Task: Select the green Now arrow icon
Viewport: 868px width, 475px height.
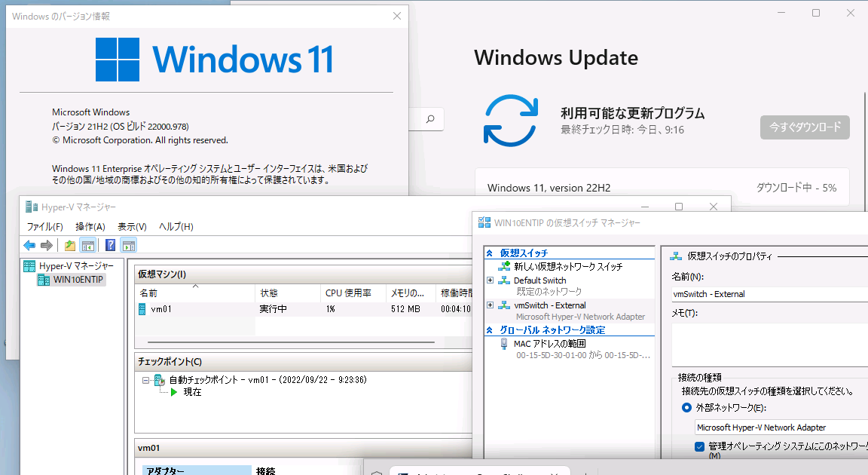Action: (174, 392)
